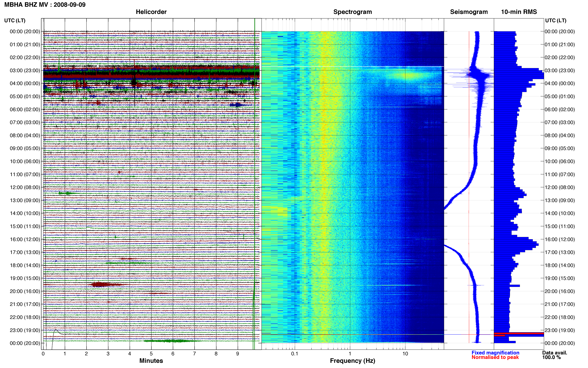Click right axis time label 03:00 (23:00)
The width and height of the screenshot is (588, 368).
click(x=560, y=71)
